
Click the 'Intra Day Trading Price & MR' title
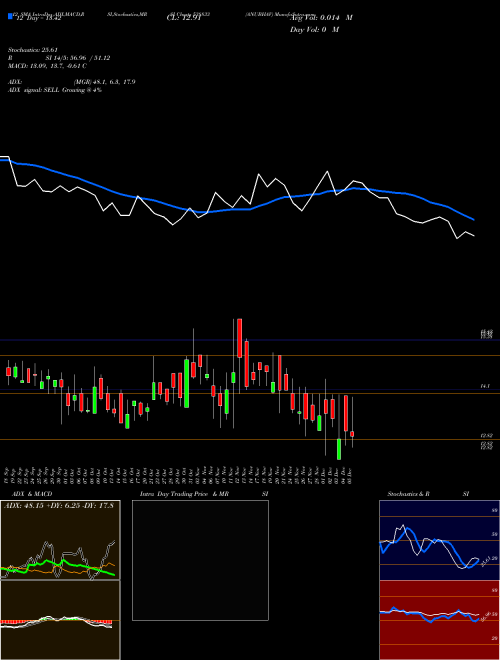(x=184, y=494)
